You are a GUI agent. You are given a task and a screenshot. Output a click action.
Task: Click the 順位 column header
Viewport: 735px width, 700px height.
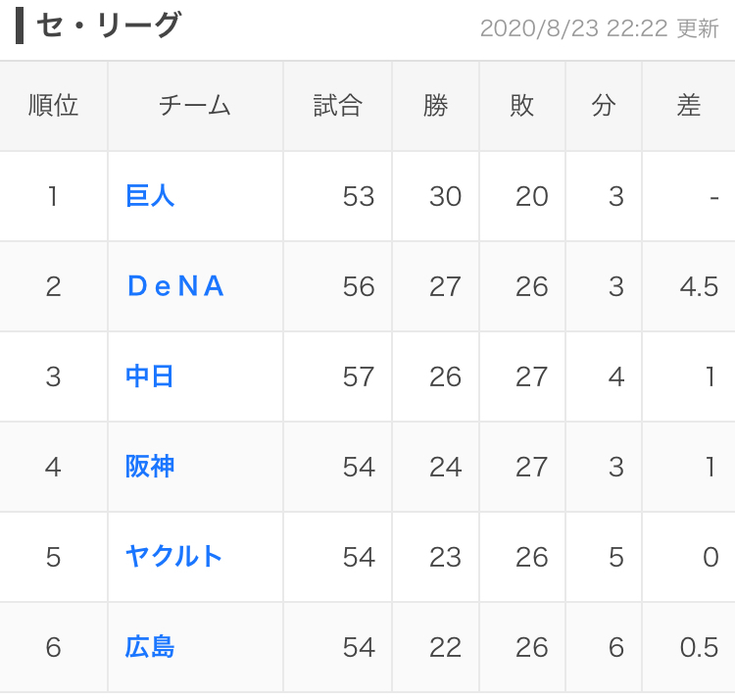click(x=53, y=106)
